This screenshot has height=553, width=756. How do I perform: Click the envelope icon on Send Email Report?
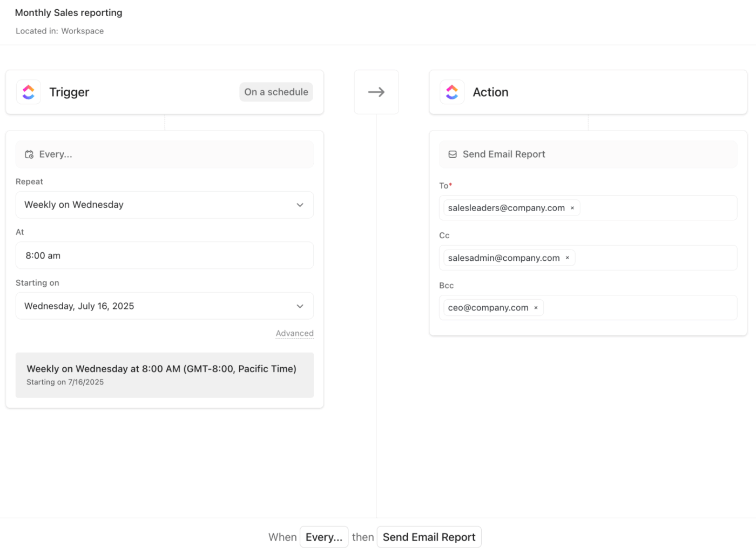pyautogui.click(x=452, y=154)
